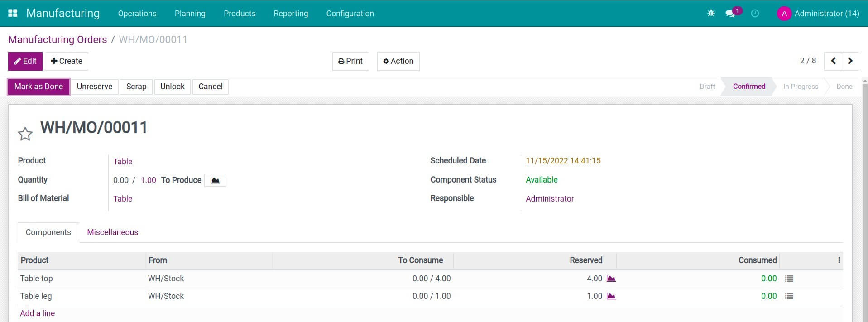This screenshot has height=322, width=868.
Task: Open forecast chart next to To Produce
Action: [x=215, y=180]
